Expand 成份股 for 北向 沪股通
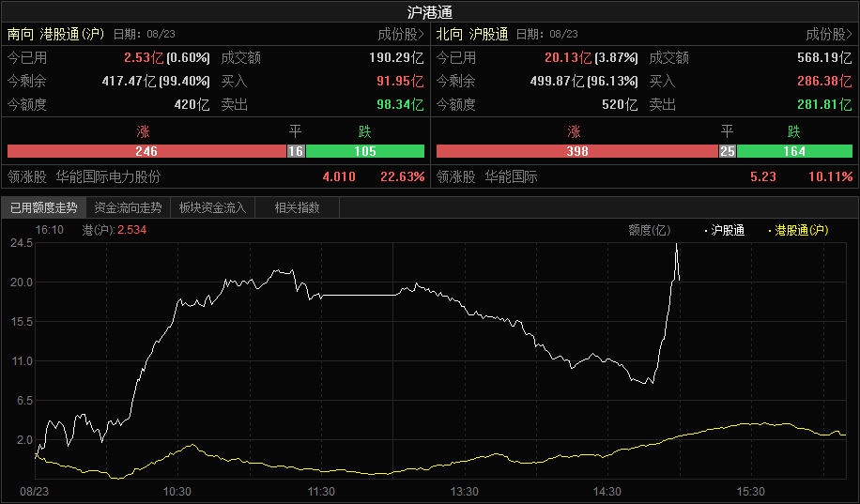This screenshot has width=860, height=504. coord(829,35)
